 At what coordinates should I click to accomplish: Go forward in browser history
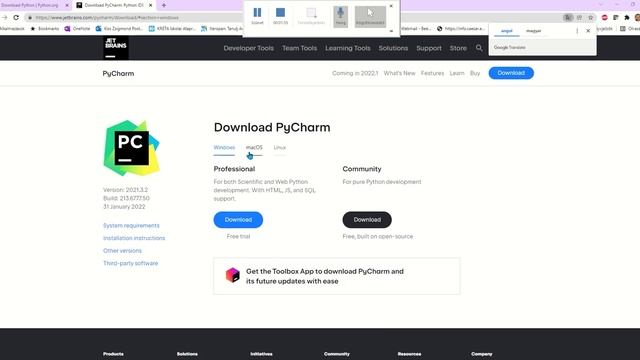point(5,18)
